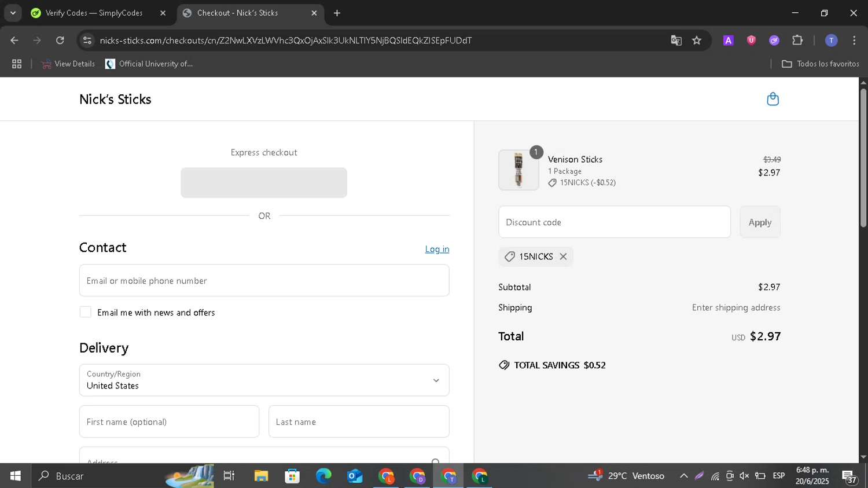Open the purple A extension icon
The width and height of the screenshot is (868, 488).
[729, 41]
